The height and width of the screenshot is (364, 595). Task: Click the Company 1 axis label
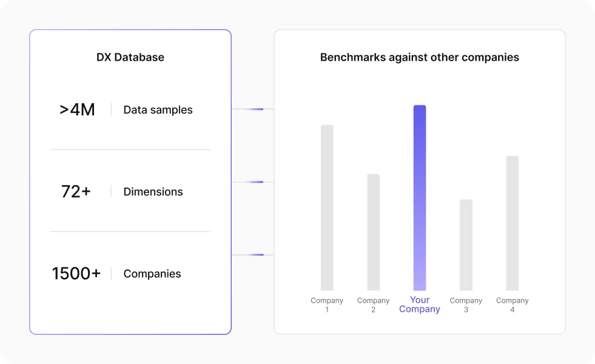tap(327, 305)
